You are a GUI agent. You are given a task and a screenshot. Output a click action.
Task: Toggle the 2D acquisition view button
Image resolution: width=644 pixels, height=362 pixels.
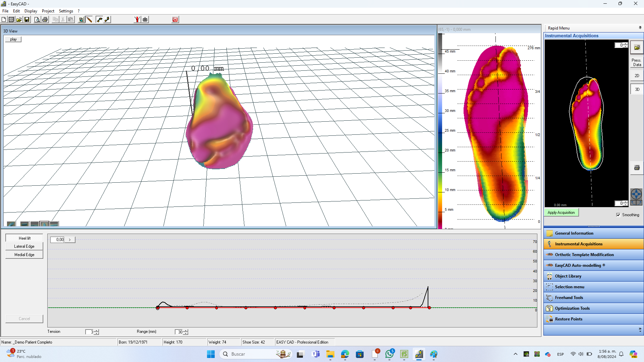tap(637, 76)
